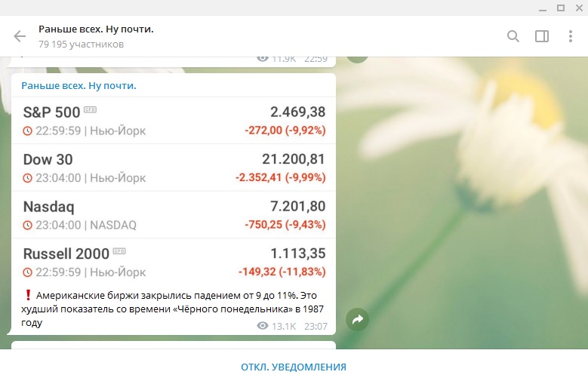Minimize the Telegram window

[x=540, y=8]
